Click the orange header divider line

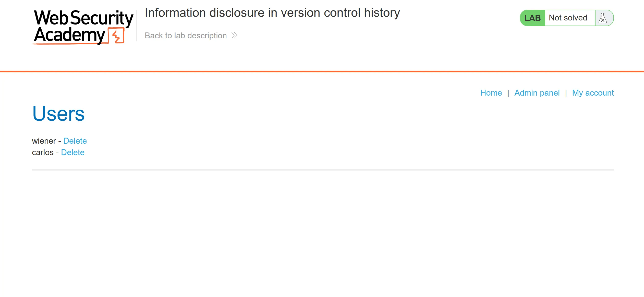click(322, 72)
